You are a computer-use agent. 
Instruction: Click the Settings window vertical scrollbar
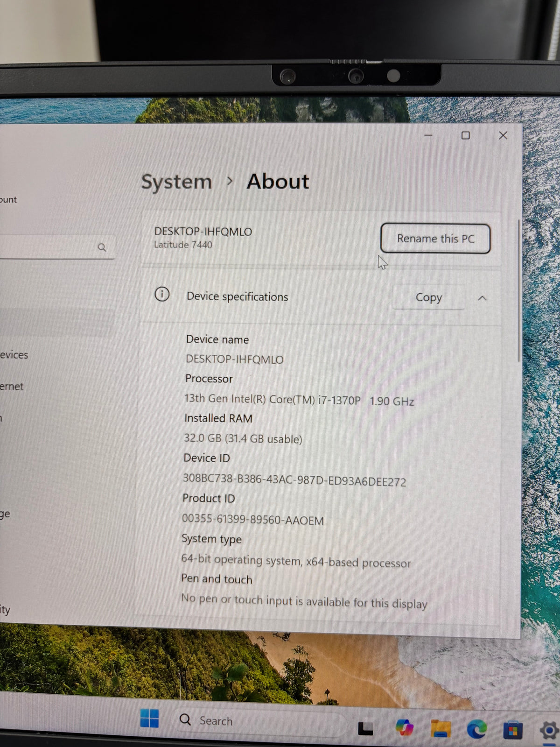(x=518, y=290)
